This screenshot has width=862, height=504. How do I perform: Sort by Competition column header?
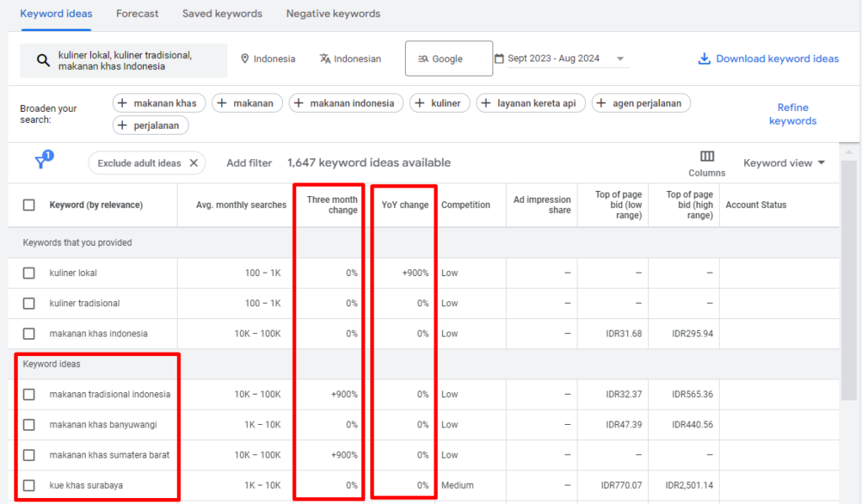[466, 205]
